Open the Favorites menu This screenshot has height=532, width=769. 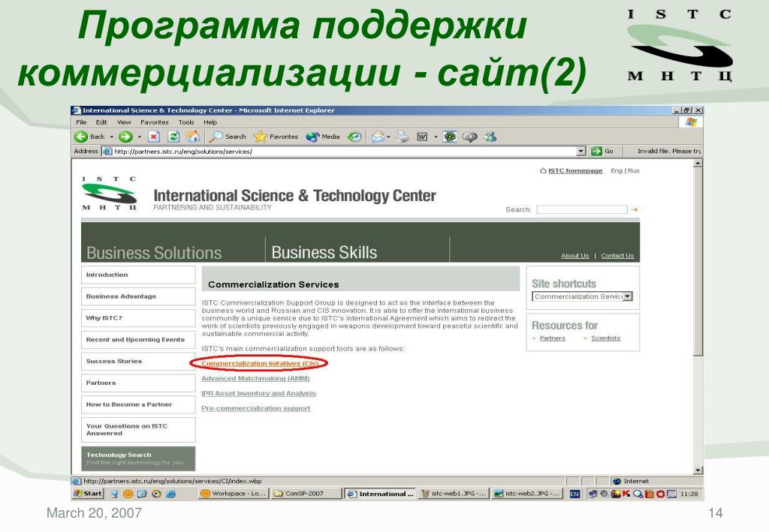154,122
